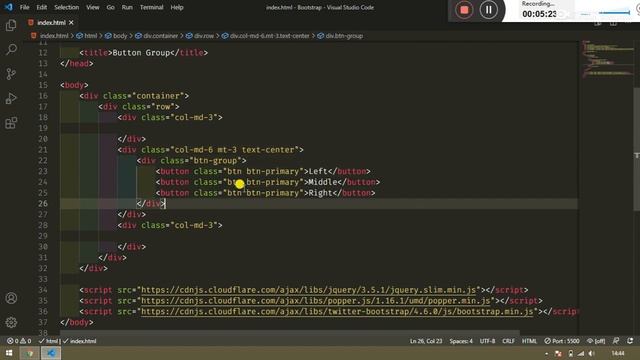640x360 pixels.
Task: Change file encoding via UTF-8
Action: 487,341
